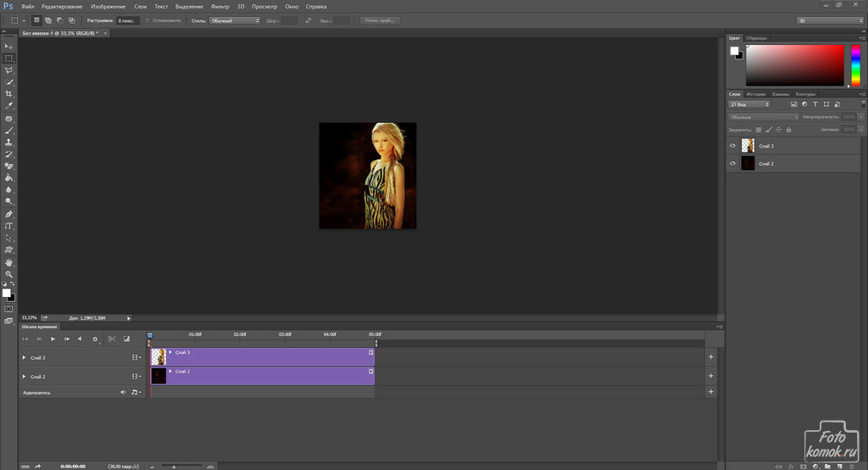Hide the Слой 3 layer via eye icon
Screen dimensions: 868x470
point(733,146)
